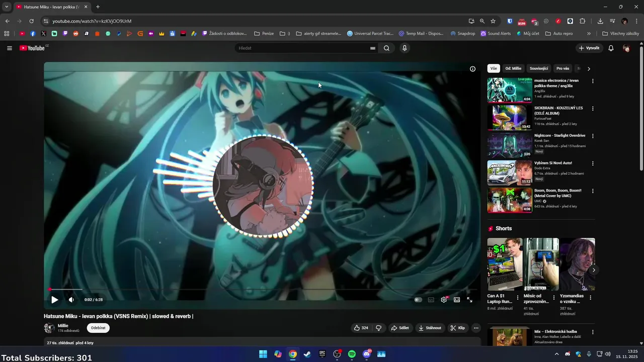Toggle subtitles with the captions button
The width and height of the screenshot is (644, 362).
[431, 300]
